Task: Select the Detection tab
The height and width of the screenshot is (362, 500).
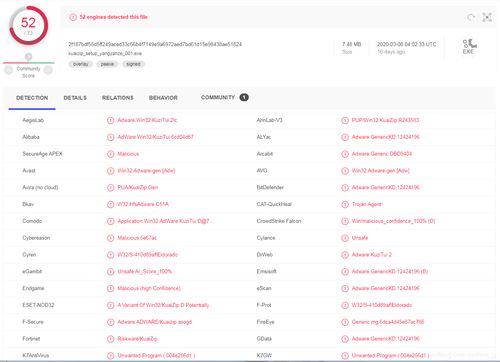Action: pyautogui.click(x=32, y=98)
